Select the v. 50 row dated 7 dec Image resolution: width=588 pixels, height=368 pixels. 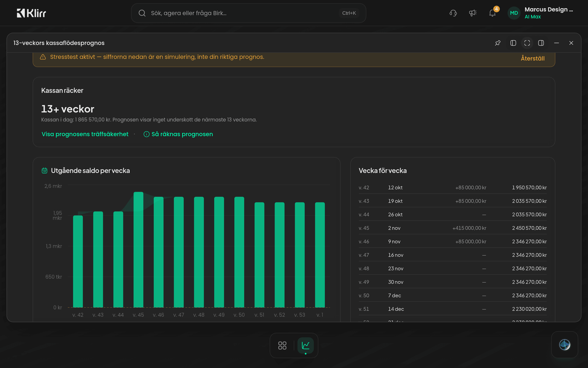click(x=453, y=295)
